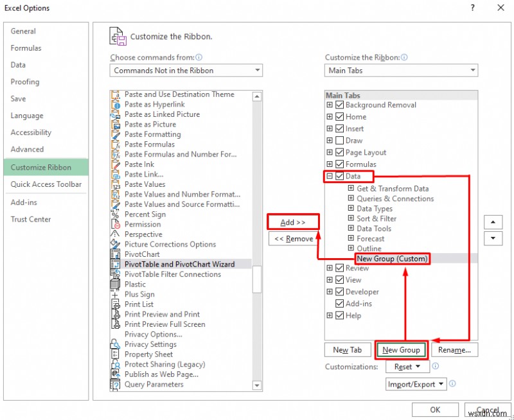This screenshot has height=420, width=514.
Task: Click the Paste Formulas icon
Action: [x=116, y=144]
